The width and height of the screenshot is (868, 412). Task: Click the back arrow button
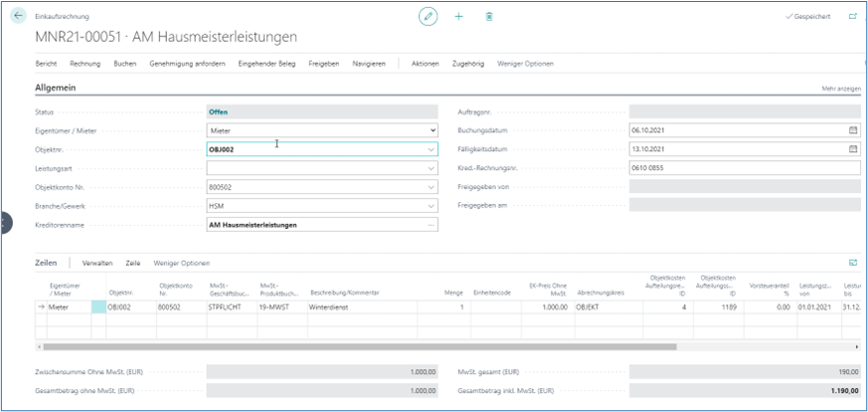(x=19, y=17)
